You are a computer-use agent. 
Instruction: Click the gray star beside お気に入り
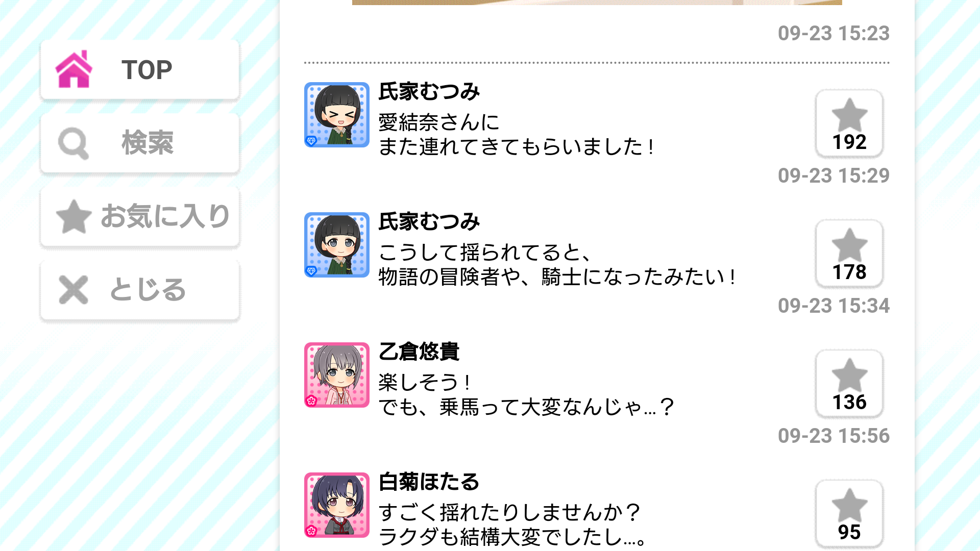73,216
